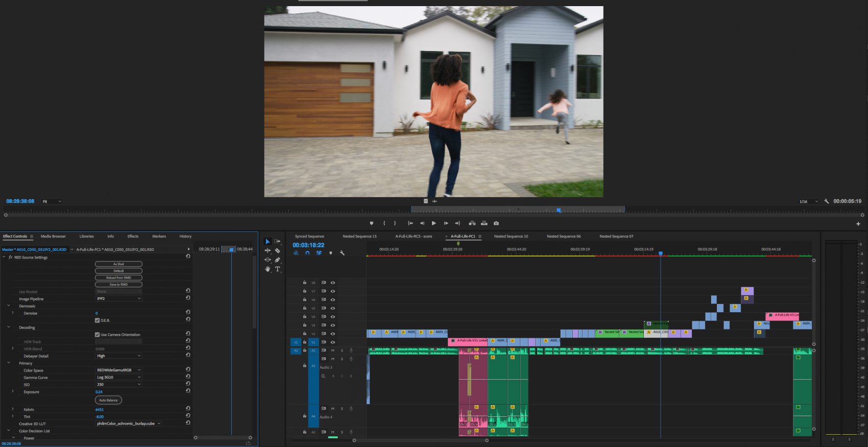Screen dimensions: 868x447
Task: Open program monitor Fit zoom dropdown
Action: (x=52, y=201)
